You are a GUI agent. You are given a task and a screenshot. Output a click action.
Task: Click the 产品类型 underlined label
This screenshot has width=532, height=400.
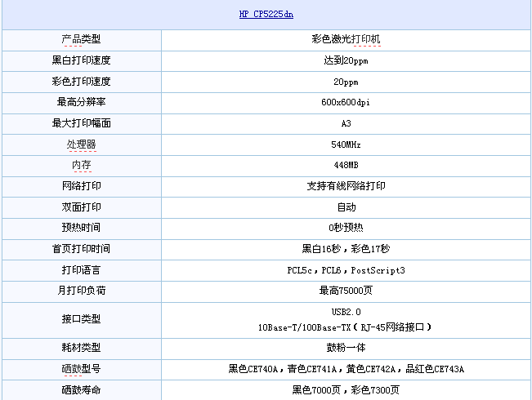pyautogui.click(x=81, y=39)
